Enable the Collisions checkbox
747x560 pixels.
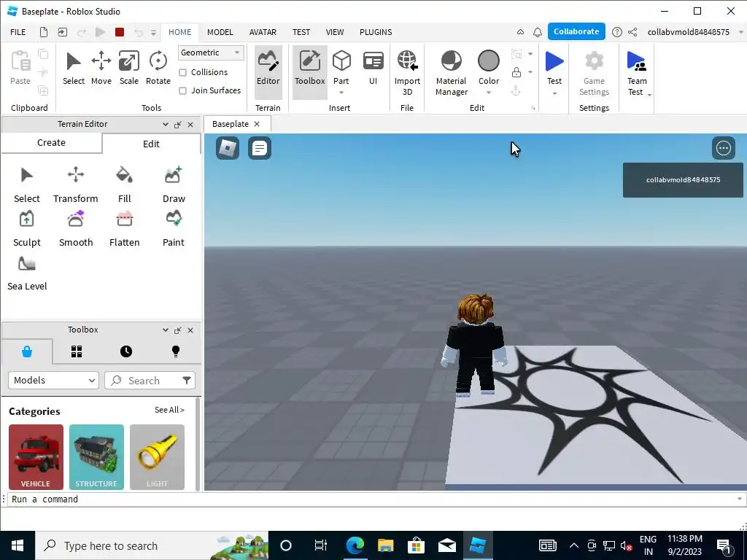182,72
